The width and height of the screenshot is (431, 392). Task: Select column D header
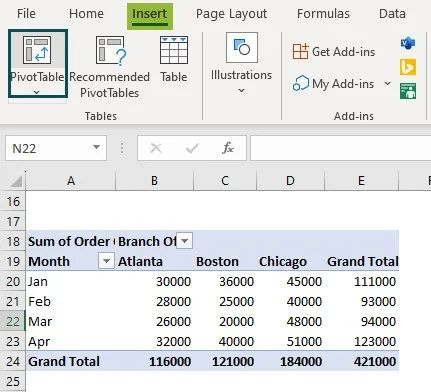[x=290, y=181]
